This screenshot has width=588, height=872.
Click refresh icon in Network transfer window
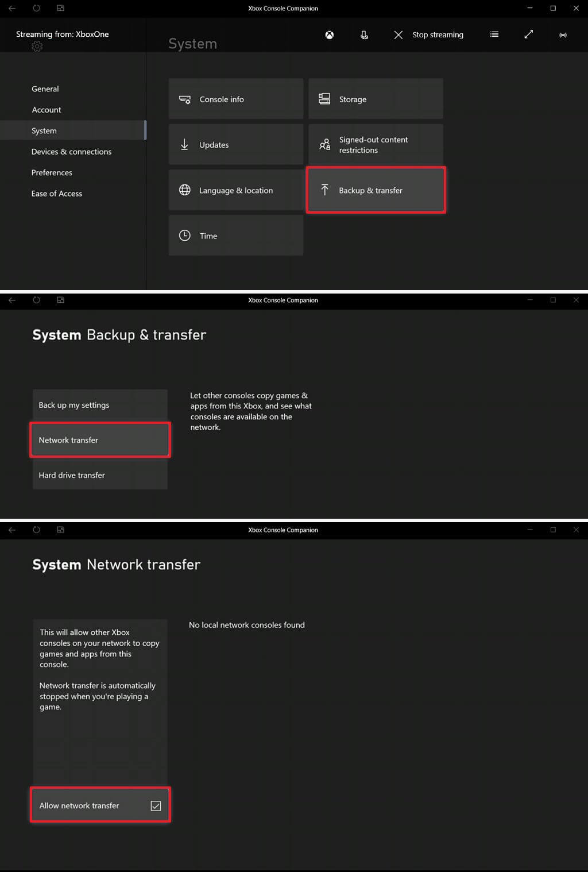click(36, 530)
